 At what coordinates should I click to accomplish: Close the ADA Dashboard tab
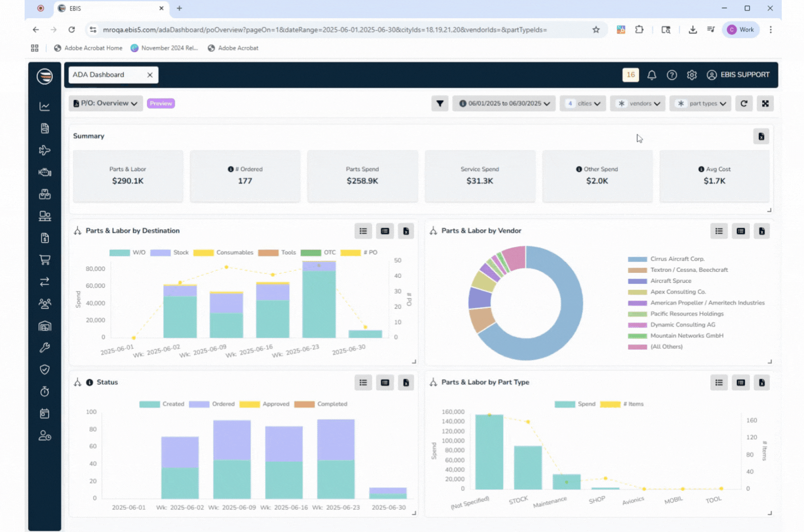(150, 75)
